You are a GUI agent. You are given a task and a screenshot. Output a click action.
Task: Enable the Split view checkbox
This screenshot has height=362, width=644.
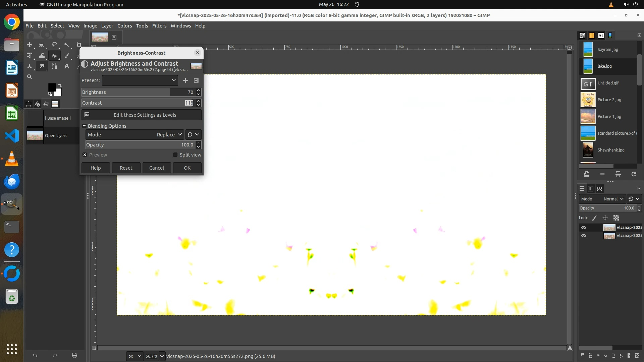click(175, 155)
